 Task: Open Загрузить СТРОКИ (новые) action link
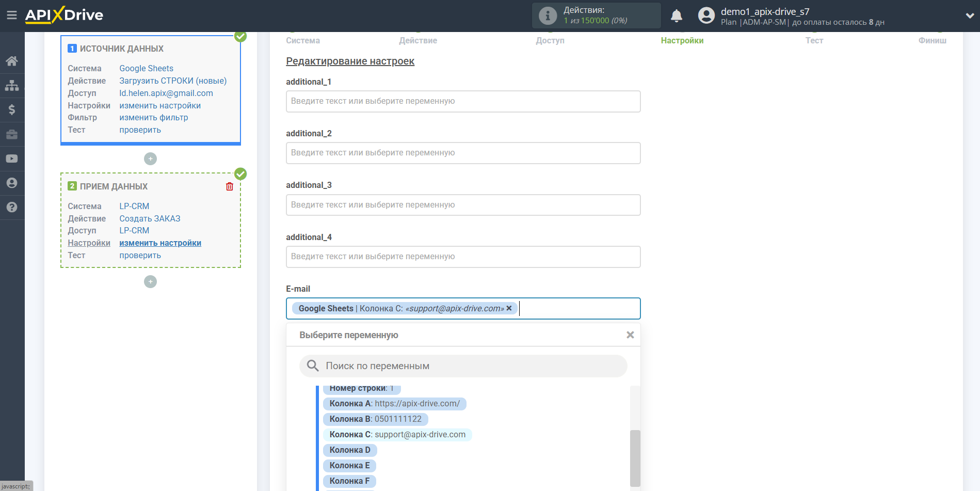(x=173, y=81)
